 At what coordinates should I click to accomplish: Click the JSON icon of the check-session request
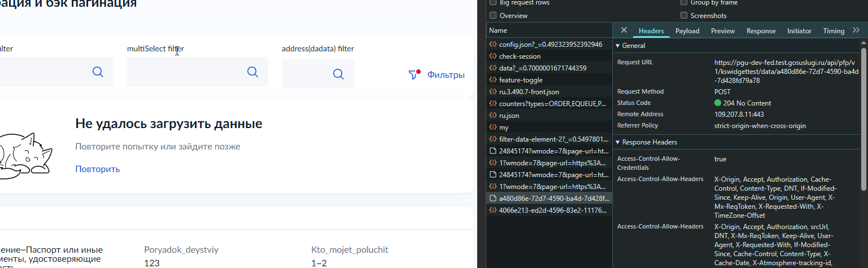493,56
